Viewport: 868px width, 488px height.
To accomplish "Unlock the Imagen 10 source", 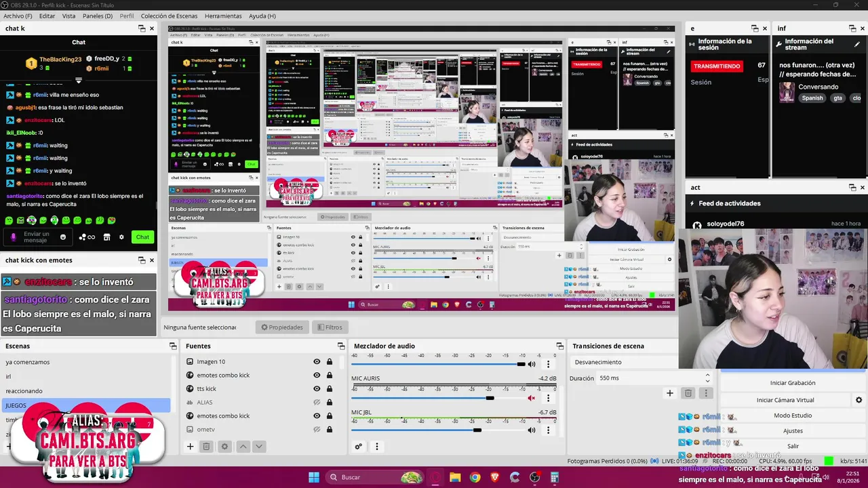I will point(330,362).
